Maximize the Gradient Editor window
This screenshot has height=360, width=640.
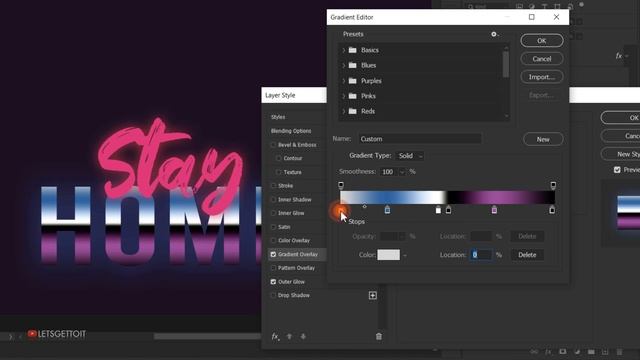click(x=531, y=17)
